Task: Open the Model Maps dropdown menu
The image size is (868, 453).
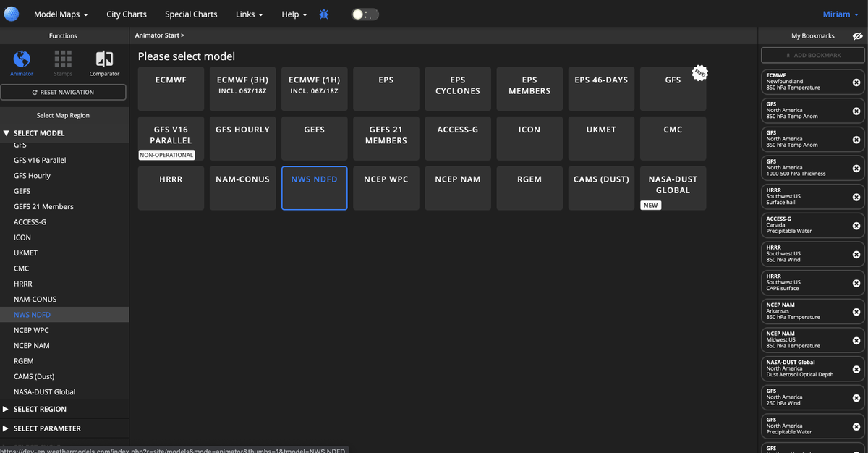Action: pos(61,14)
